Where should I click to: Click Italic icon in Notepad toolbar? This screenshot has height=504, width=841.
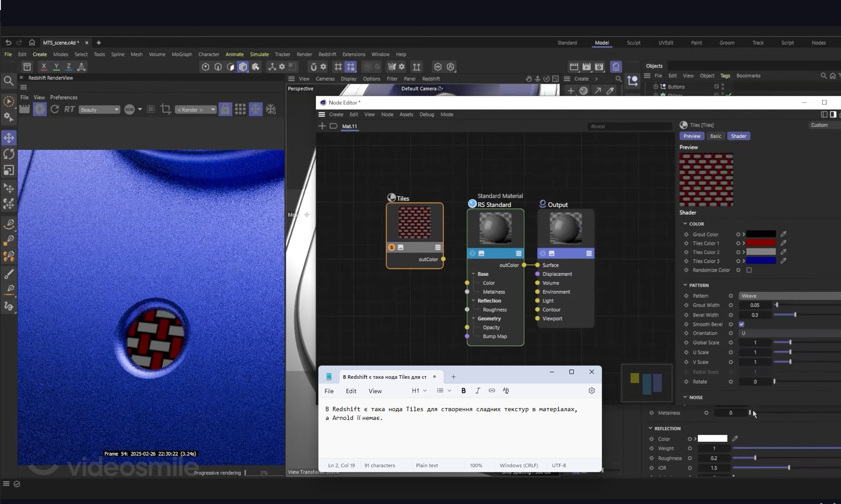(477, 391)
